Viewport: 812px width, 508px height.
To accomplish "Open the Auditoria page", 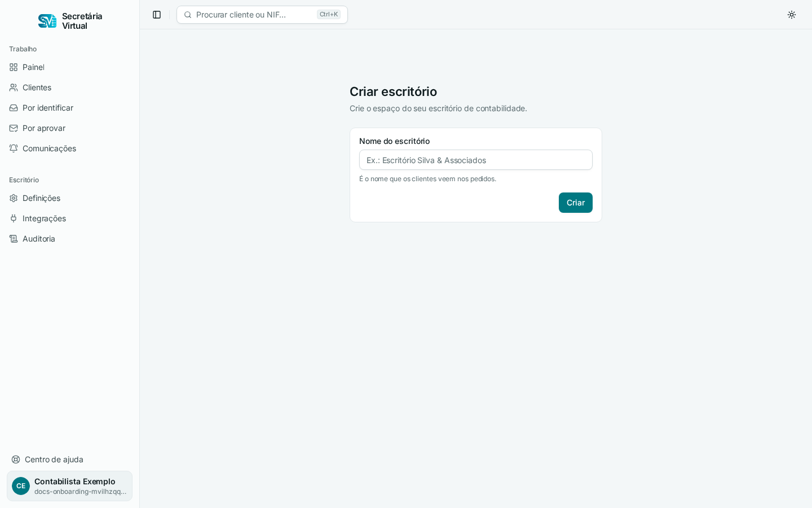I will coord(70,239).
